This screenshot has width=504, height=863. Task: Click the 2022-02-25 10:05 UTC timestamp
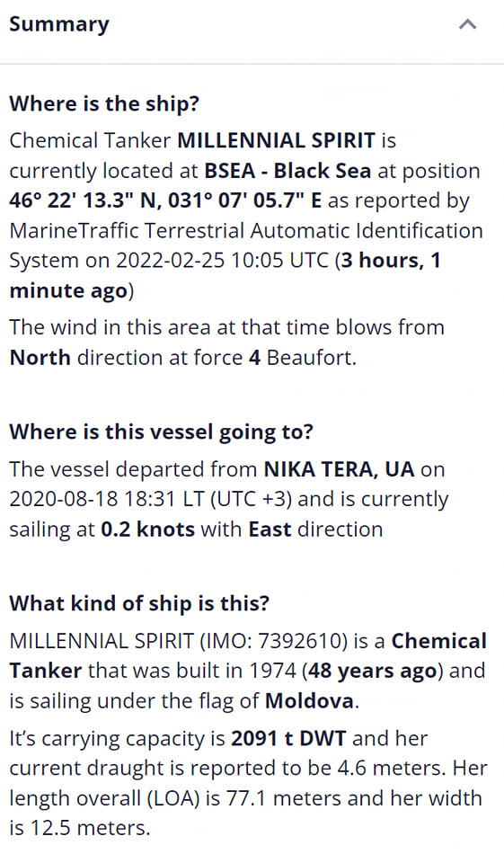(x=223, y=261)
